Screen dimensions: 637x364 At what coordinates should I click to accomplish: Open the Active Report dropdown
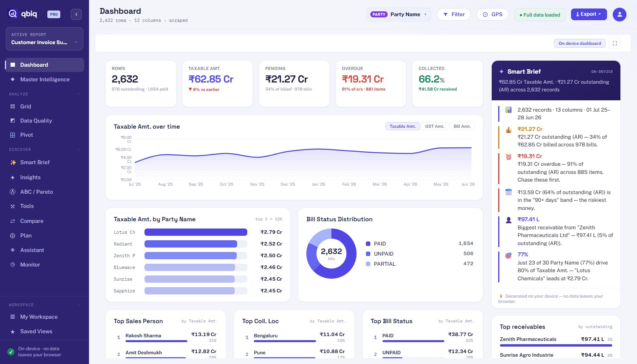coord(45,39)
